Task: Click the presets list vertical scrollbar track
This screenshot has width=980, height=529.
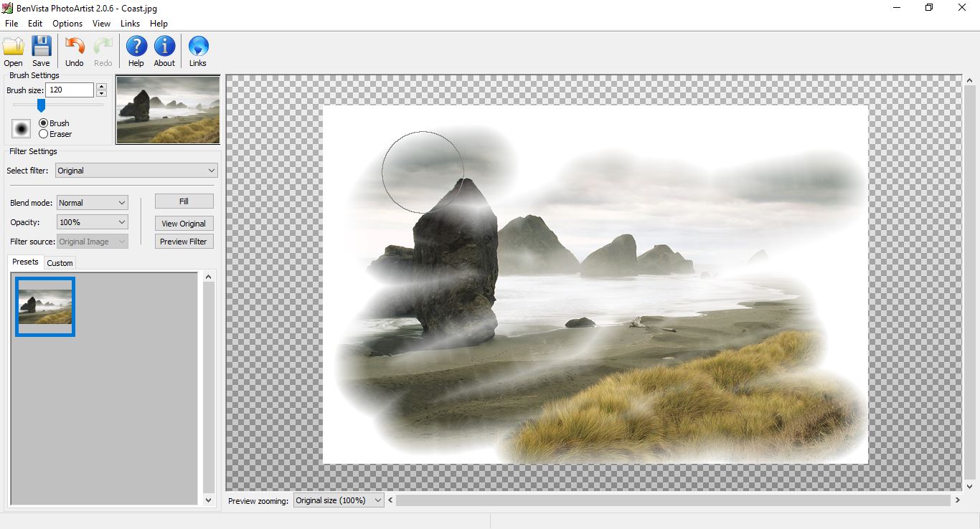Action: point(209,388)
